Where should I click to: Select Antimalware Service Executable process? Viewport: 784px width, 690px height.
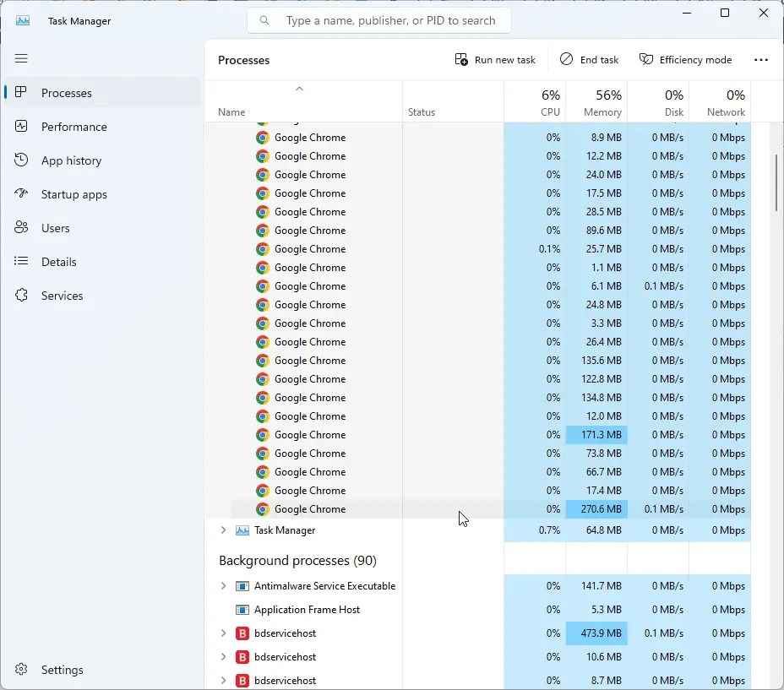477,585
